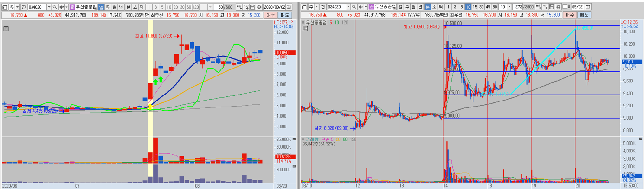The width and height of the screenshot is (644, 189).
Task: Click the grid icon in right chart corner
Action: (x=305, y=29)
